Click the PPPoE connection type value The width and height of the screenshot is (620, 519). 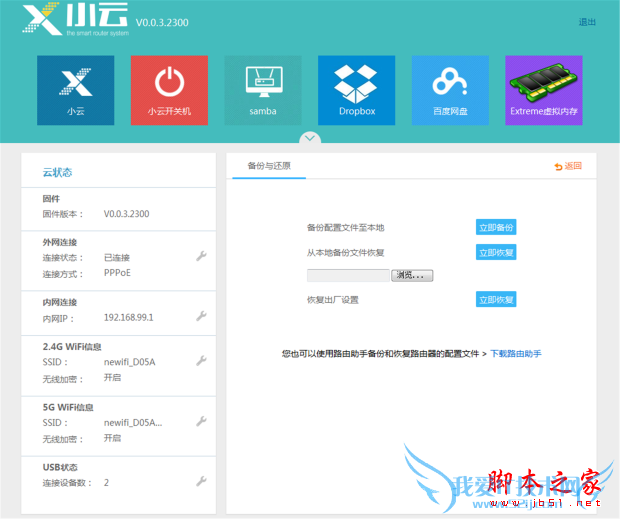point(117,273)
